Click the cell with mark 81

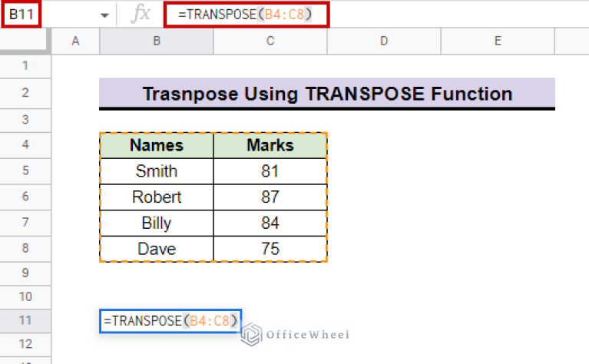click(x=270, y=171)
